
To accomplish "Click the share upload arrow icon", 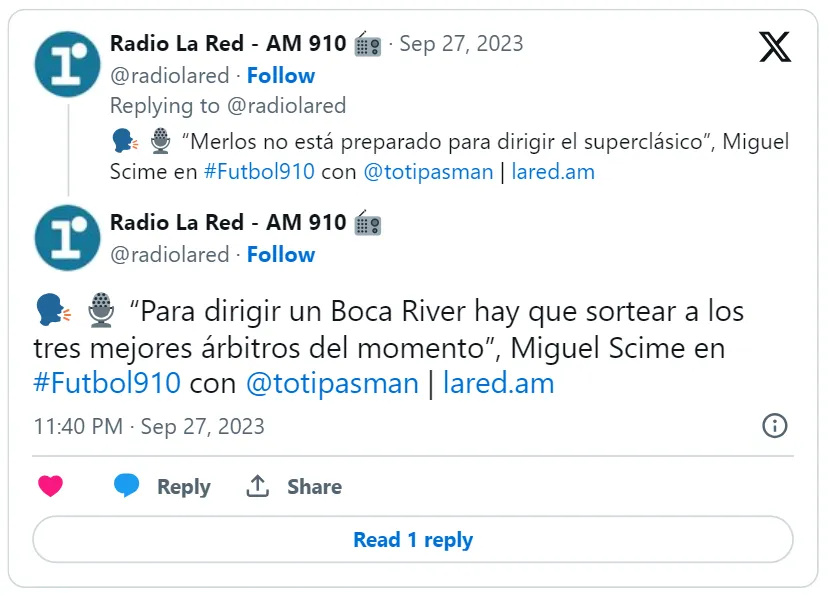I will point(257,486).
